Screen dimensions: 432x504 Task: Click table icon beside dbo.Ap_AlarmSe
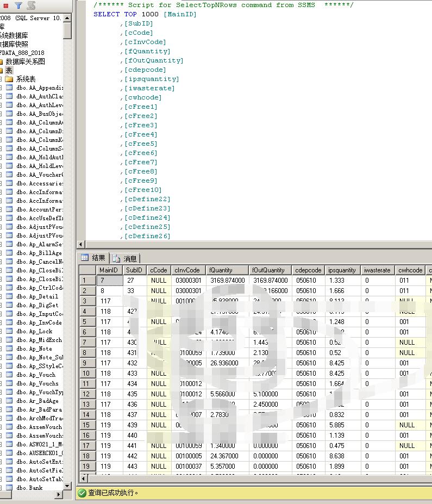click(x=9, y=244)
